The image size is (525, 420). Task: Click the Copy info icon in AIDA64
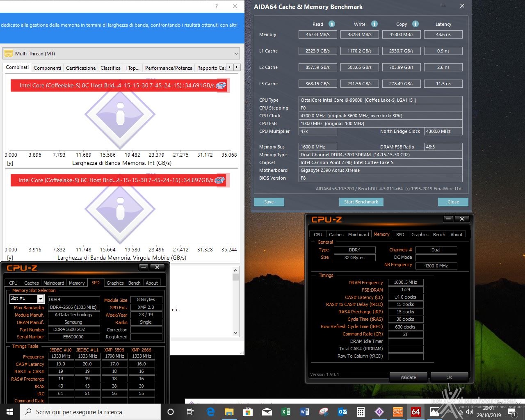(415, 24)
